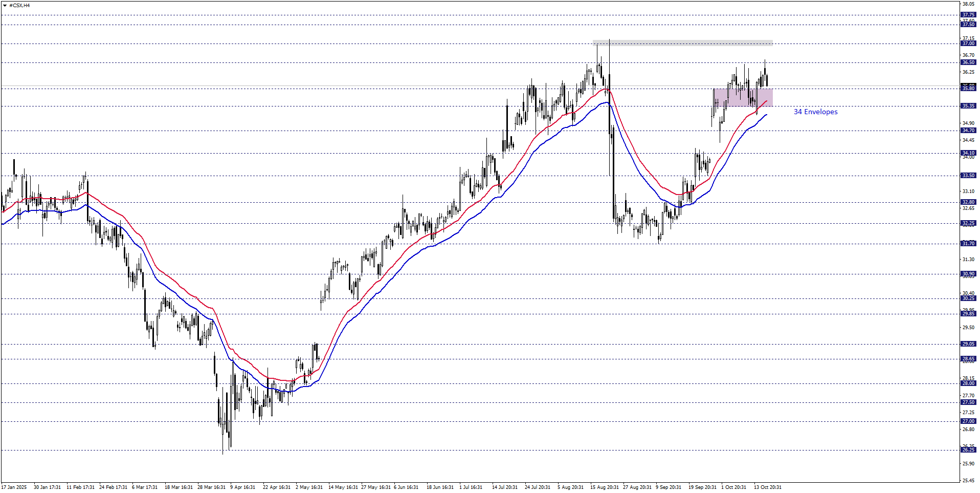Screen dimensions: 980x493
Task: Click the 36.50 price level tag
Action: pos(968,62)
